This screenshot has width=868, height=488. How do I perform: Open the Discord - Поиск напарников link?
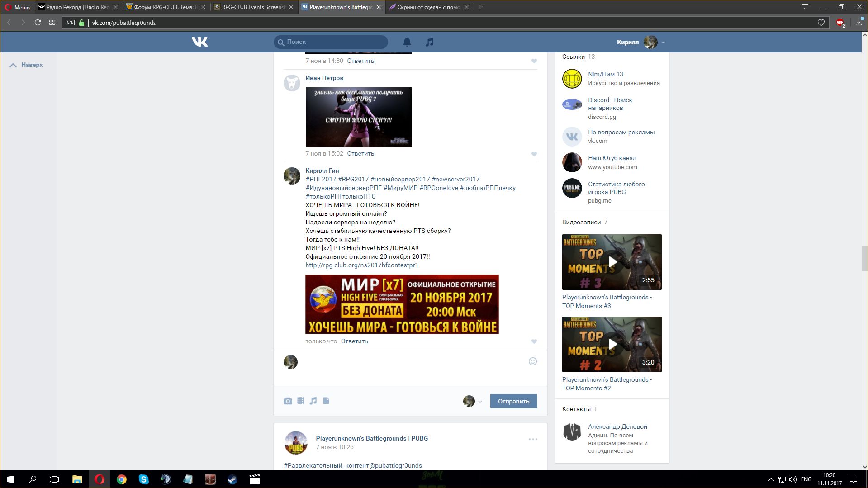pos(610,104)
